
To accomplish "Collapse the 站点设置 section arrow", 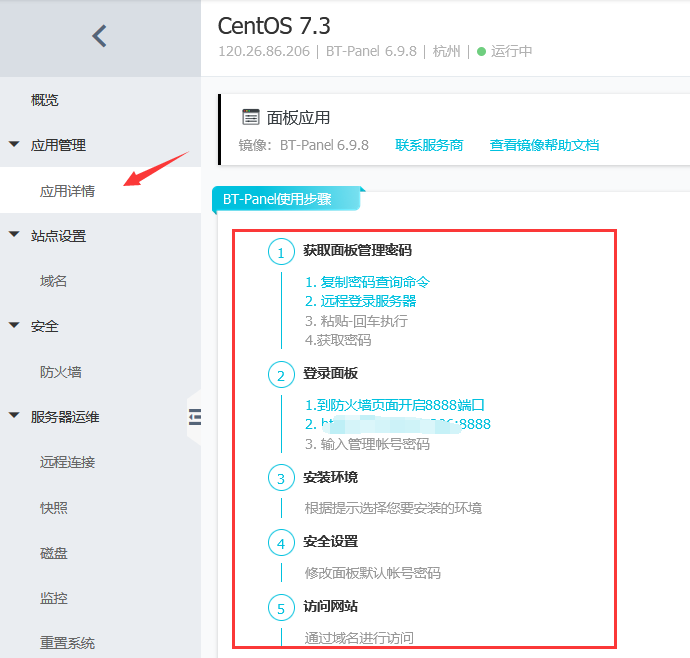I will coord(14,234).
